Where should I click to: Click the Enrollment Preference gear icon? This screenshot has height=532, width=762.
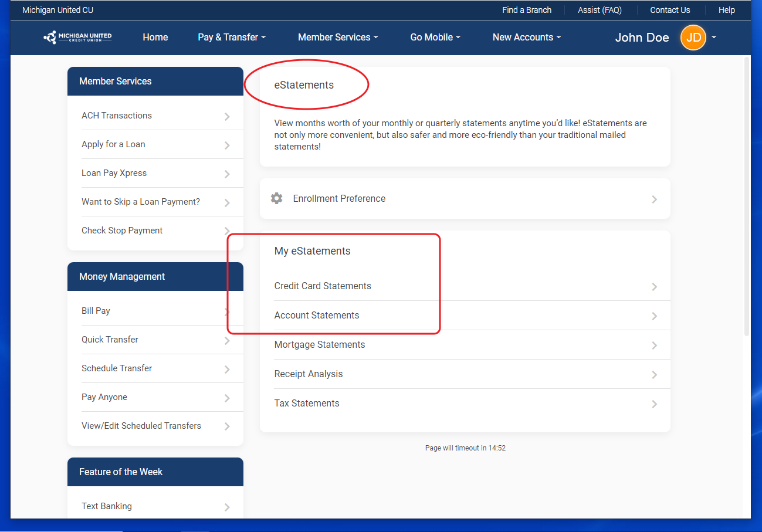click(x=276, y=198)
